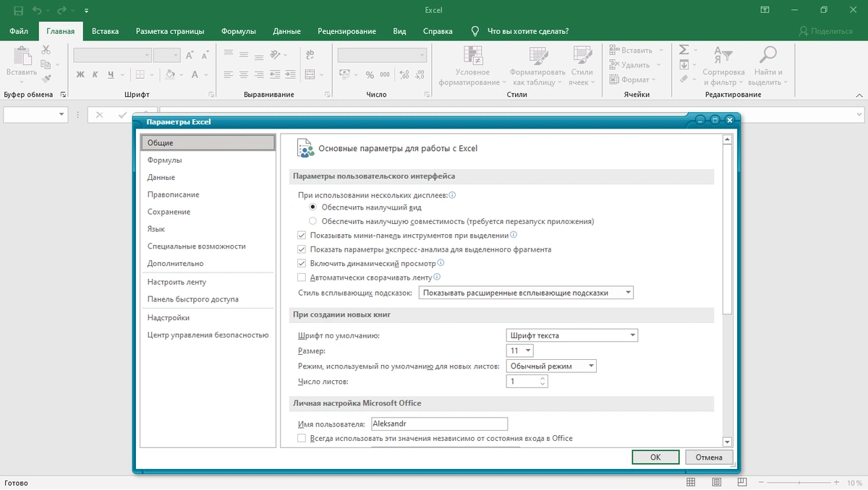Click the Буфер обмена dialog launcher
Viewport: 868px width, 490px height.
(x=63, y=95)
